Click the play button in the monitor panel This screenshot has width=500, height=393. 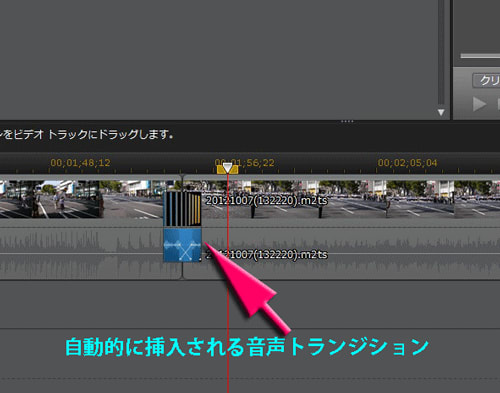pyautogui.click(x=479, y=104)
